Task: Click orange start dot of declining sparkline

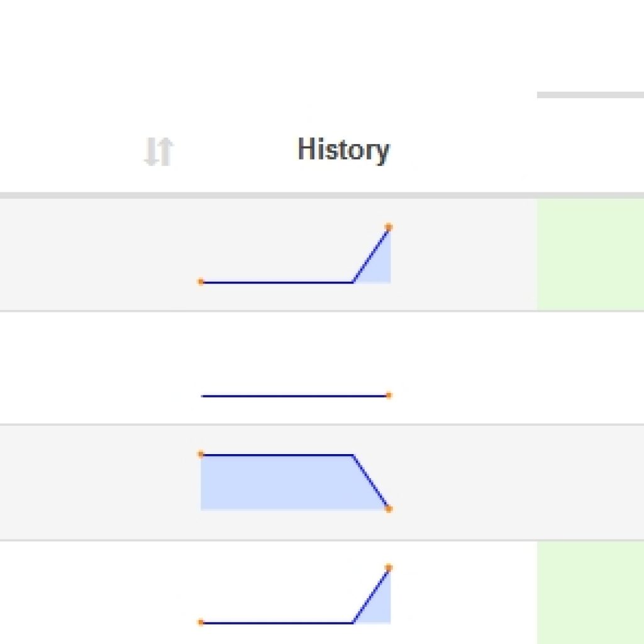Action: (x=201, y=454)
